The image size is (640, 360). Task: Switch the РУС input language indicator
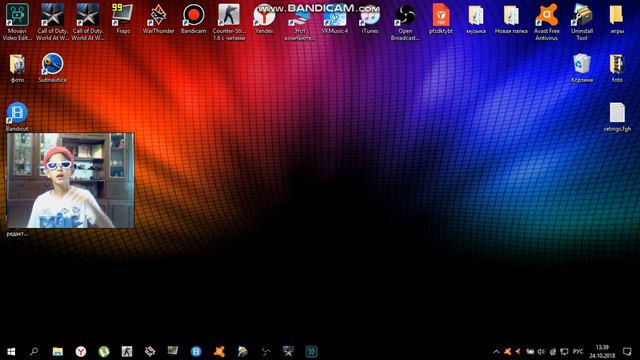pos(578,351)
